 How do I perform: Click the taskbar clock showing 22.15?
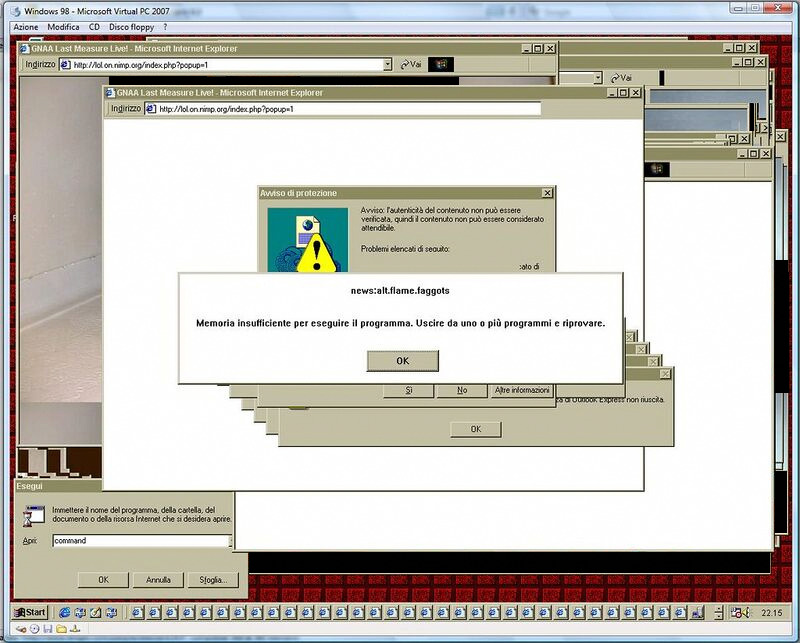pyautogui.click(x=771, y=612)
